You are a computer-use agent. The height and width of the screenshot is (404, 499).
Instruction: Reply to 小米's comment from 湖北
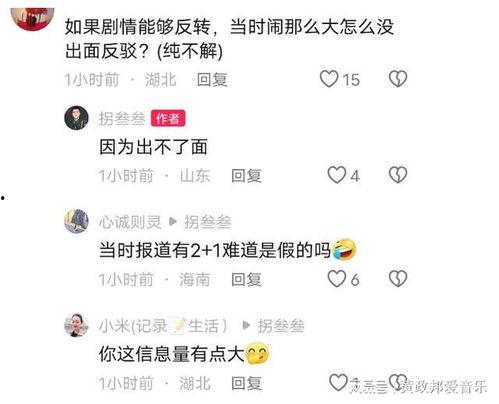tap(246, 383)
